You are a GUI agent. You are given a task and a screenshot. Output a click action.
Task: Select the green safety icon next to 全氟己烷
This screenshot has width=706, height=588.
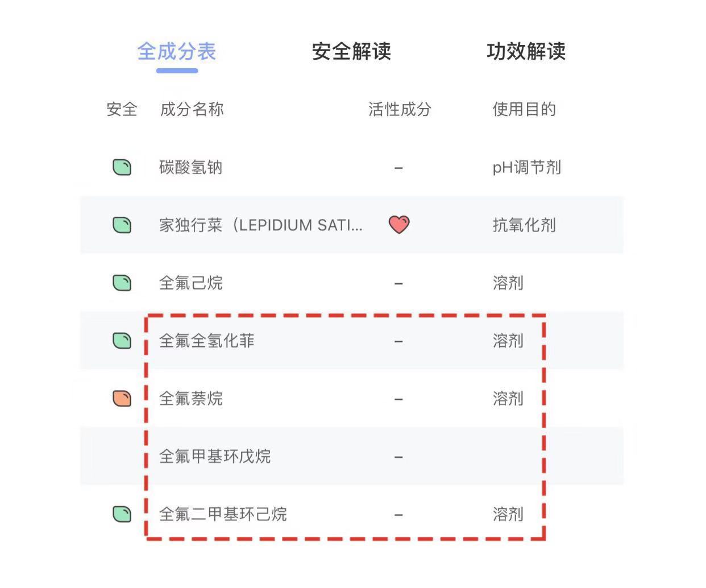[x=122, y=283]
